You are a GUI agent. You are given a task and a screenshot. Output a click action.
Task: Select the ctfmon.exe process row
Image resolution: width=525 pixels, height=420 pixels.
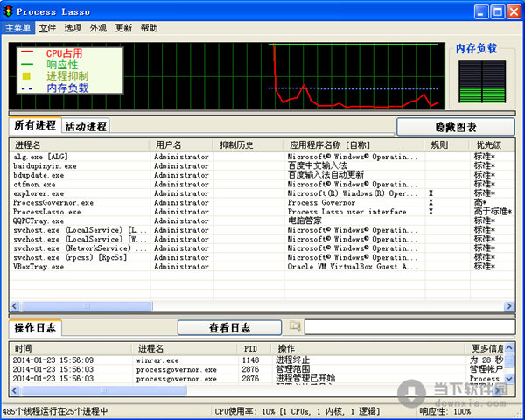262,185
